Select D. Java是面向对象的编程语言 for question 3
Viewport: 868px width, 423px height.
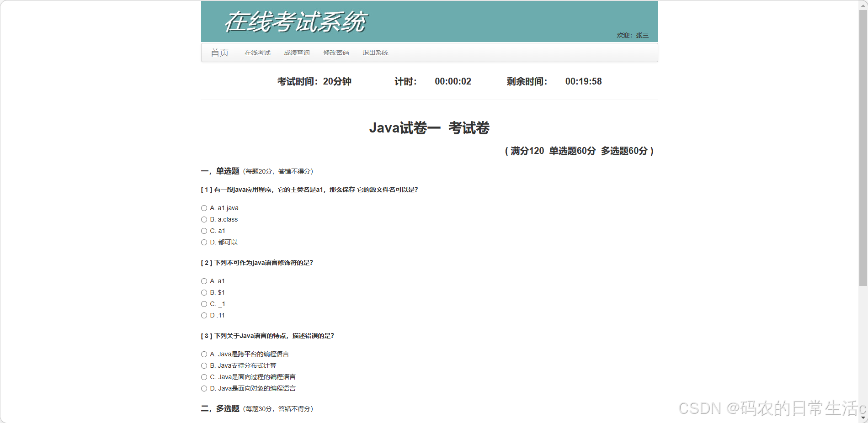pos(204,388)
